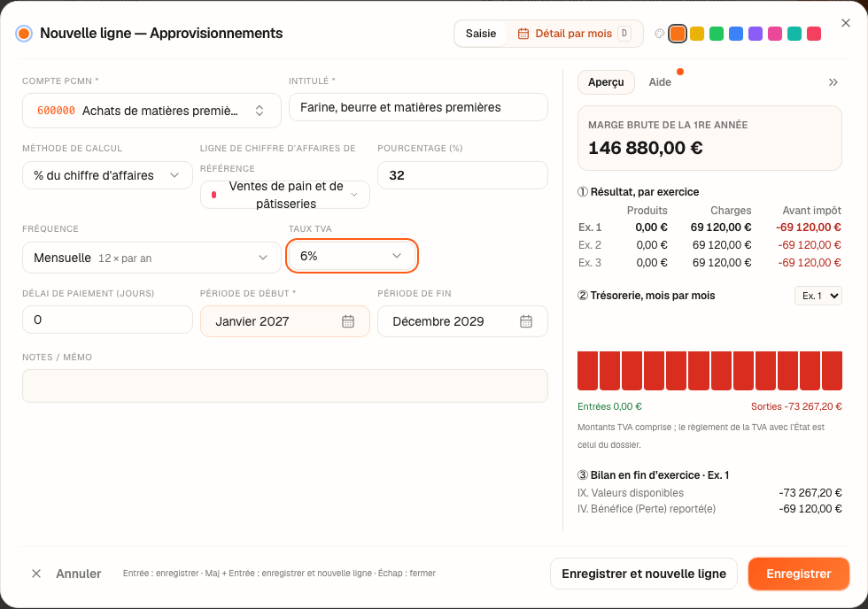
Task: Open the Taux TVA 6% dropdown
Action: tap(352, 256)
